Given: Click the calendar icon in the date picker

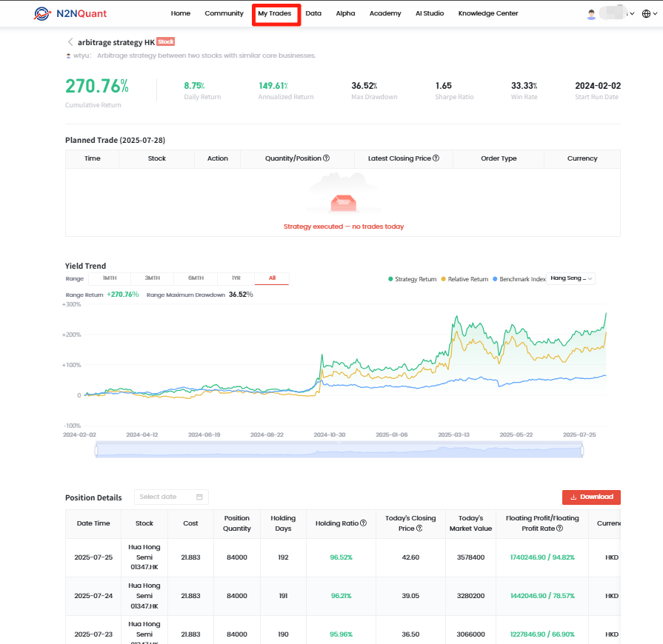Looking at the screenshot, I should (x=199, y=497).
